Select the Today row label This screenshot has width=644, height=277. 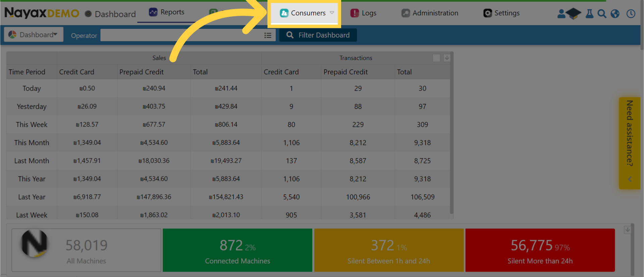(x=32, y=89)
